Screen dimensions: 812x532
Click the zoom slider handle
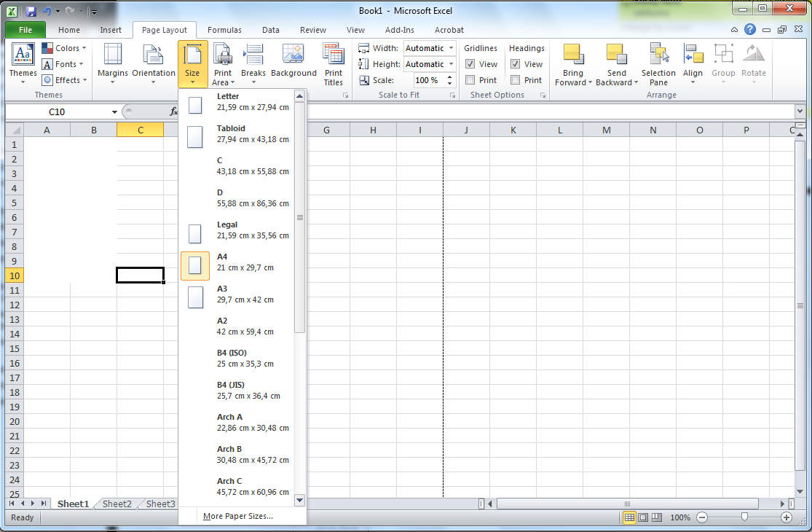click(744, 517)
